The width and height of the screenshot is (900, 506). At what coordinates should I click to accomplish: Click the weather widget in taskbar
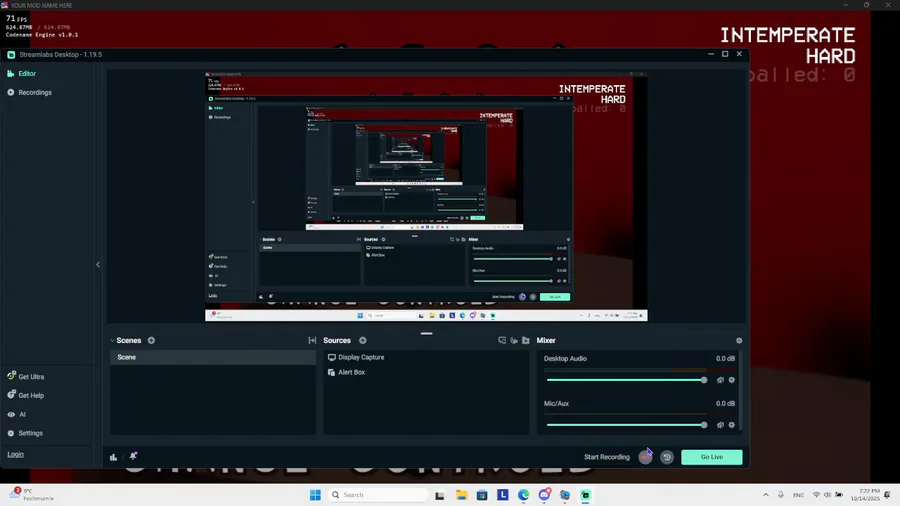(32, 495)
